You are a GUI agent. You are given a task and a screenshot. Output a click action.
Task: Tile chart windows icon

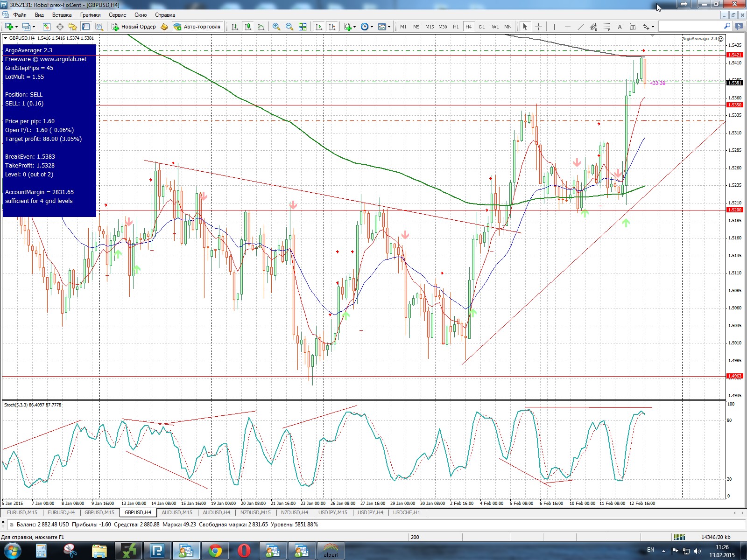tap(303, 27)
